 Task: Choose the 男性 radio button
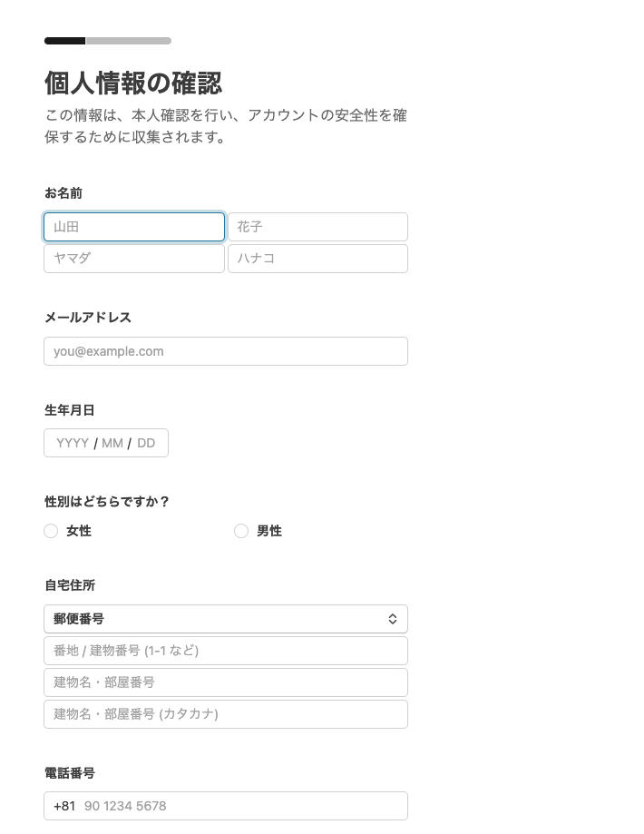pyautogui.click(x=241, y=531)
